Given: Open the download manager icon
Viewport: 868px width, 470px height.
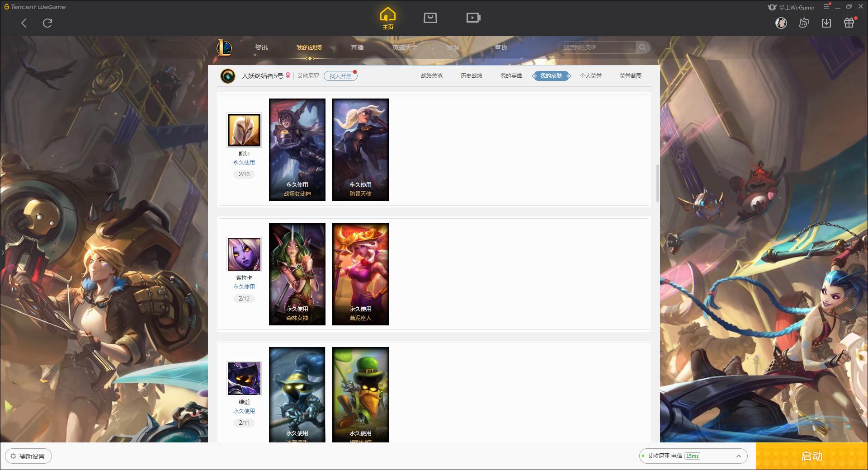Looking at the screenshot, I should coord(826,23).
